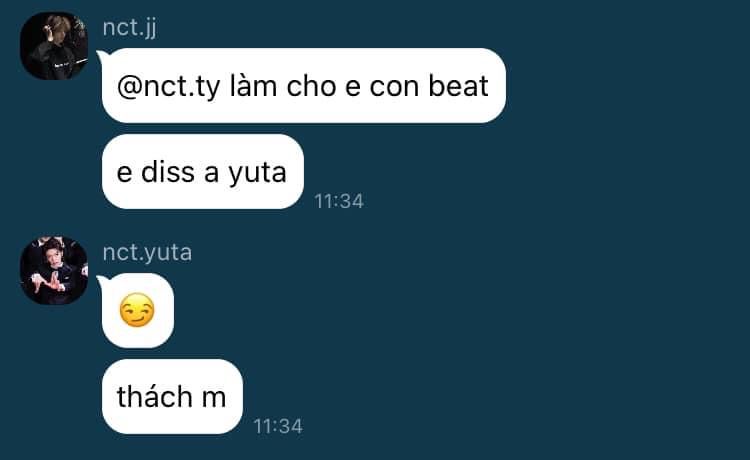The image size is (750, 460).
Task: Open nct.jj's profile picture
Action: pyautogui.click(x=54, y=46)
